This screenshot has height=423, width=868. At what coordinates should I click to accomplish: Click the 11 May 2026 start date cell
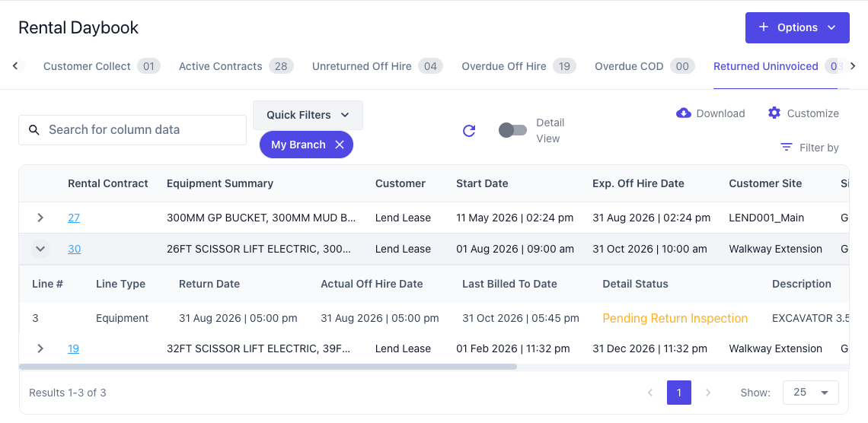pos(515,218)
